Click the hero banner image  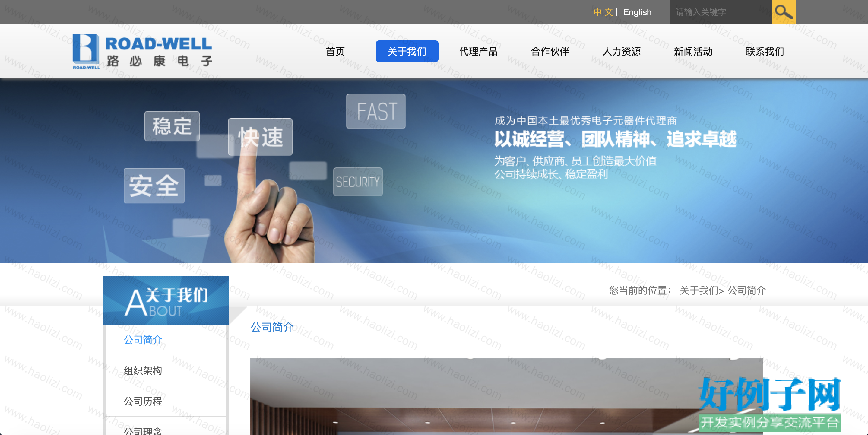click(x=434, y=171)
